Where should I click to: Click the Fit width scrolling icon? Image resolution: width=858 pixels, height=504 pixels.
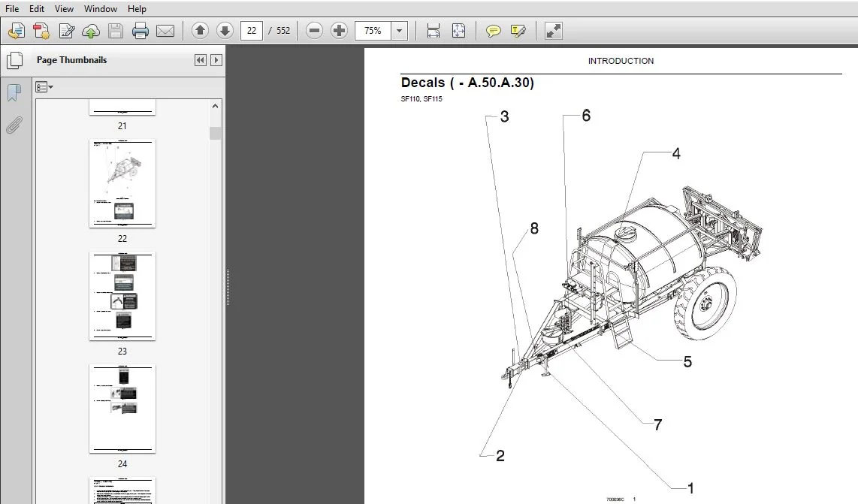pyautogui.click(x=434, y=32)
